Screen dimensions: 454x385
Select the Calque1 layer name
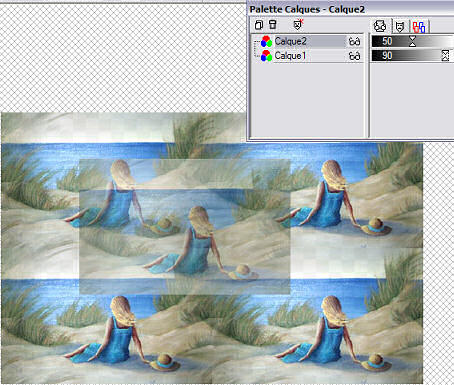click(x=290, y=56)
